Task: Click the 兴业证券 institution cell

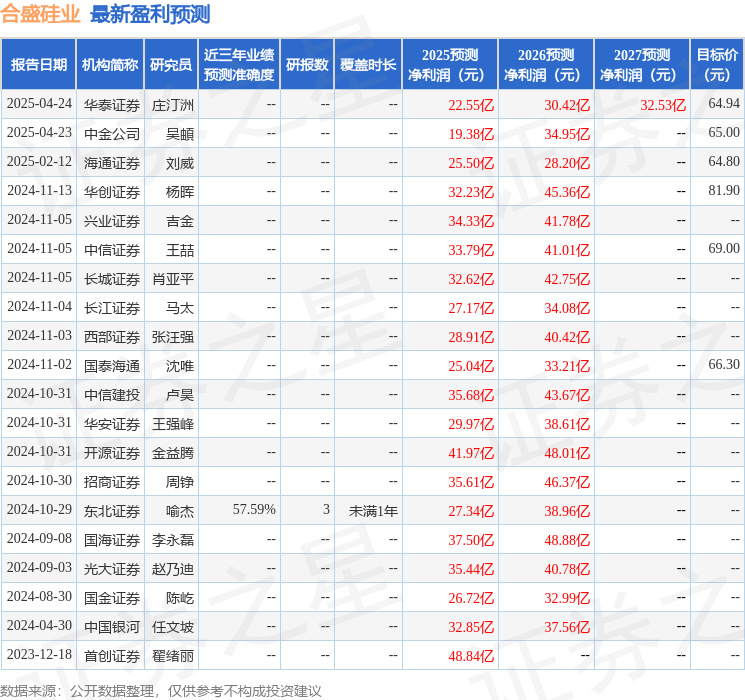Action: 112,221
